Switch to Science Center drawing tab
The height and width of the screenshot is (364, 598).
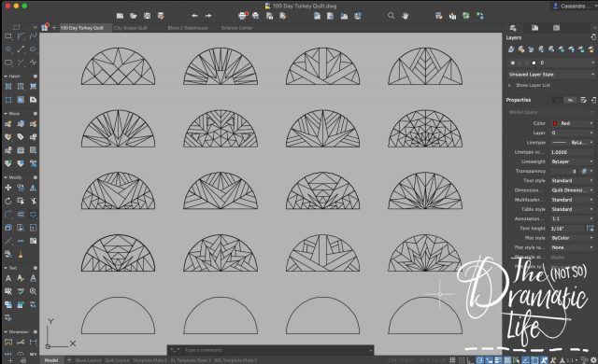pyautogui.click(x=236, y=28)
